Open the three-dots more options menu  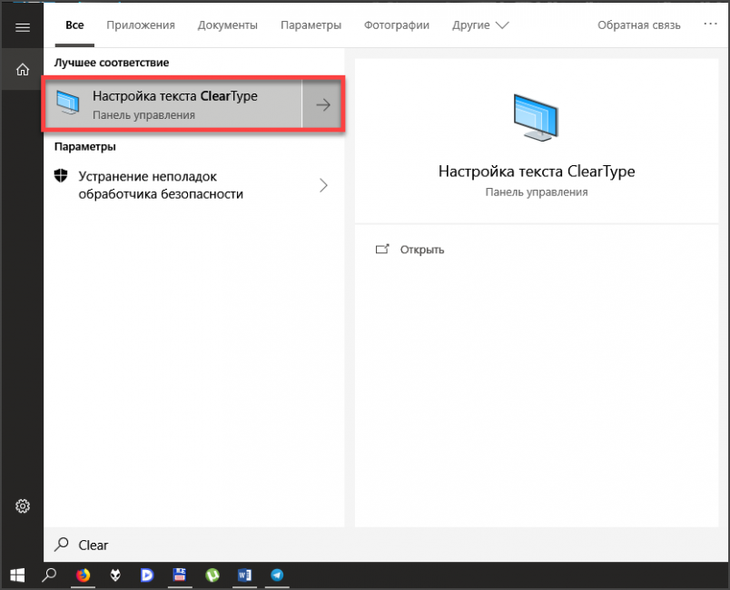click(x=710, y=24)
